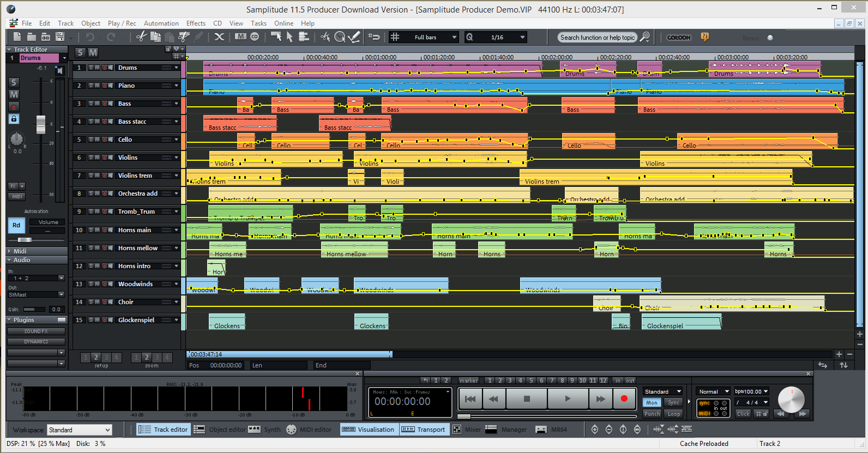This screenshot has height=453, width=868.
Task: Zoom out horizontally with minus icon
Action: point(849,354)
